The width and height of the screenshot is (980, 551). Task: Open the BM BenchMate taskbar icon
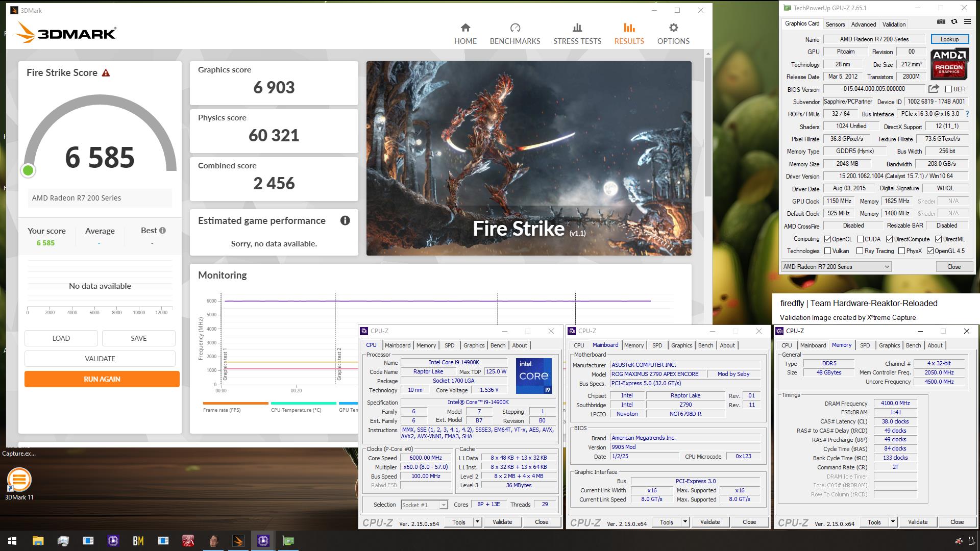pos(138,541)
